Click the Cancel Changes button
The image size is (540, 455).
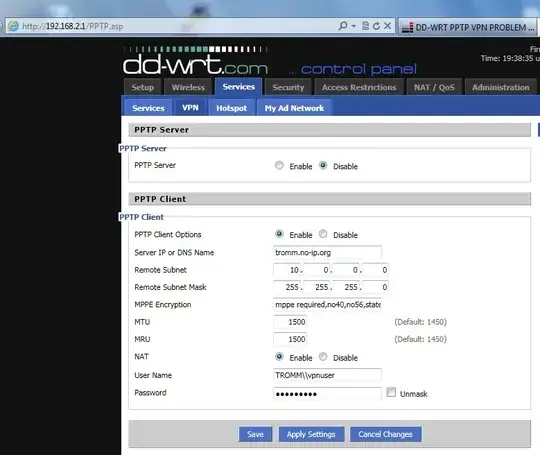(x=385, y=434)
